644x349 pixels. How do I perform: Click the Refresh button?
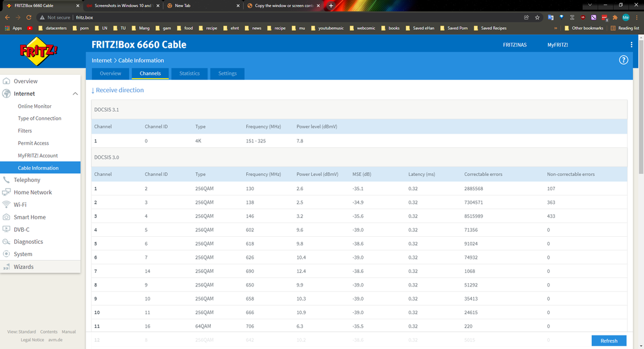(609, 341)
